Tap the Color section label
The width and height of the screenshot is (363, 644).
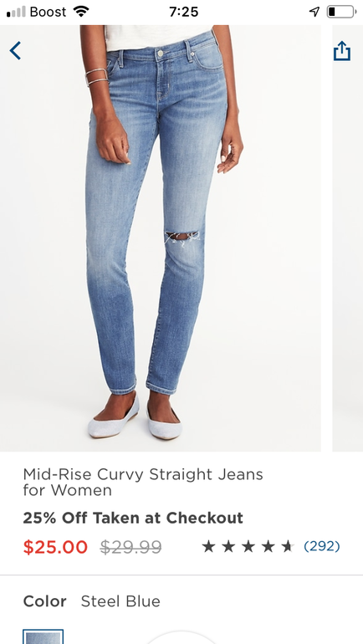pyautogui.click(x=45, y=601)
